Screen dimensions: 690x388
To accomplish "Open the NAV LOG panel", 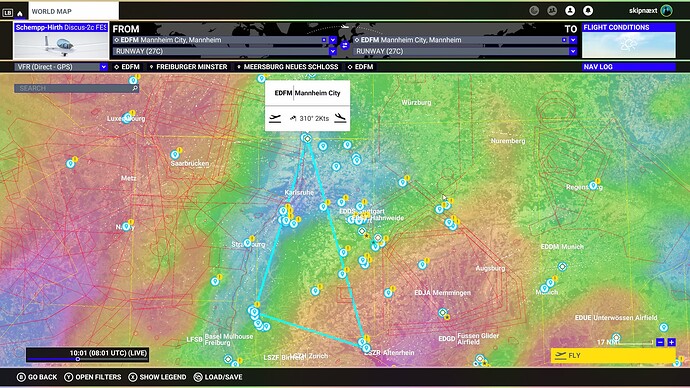I will (628, 67).
